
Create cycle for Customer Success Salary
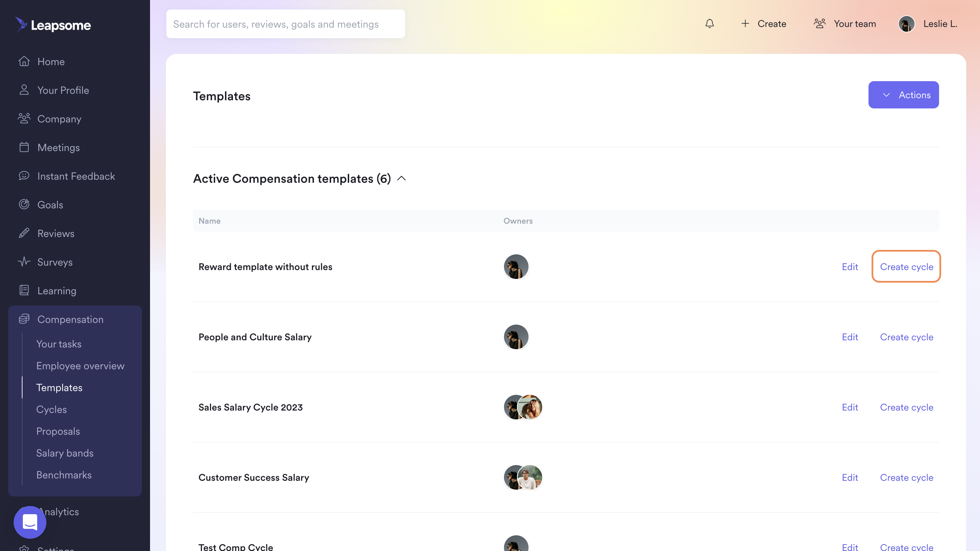(x=906, y=477)
